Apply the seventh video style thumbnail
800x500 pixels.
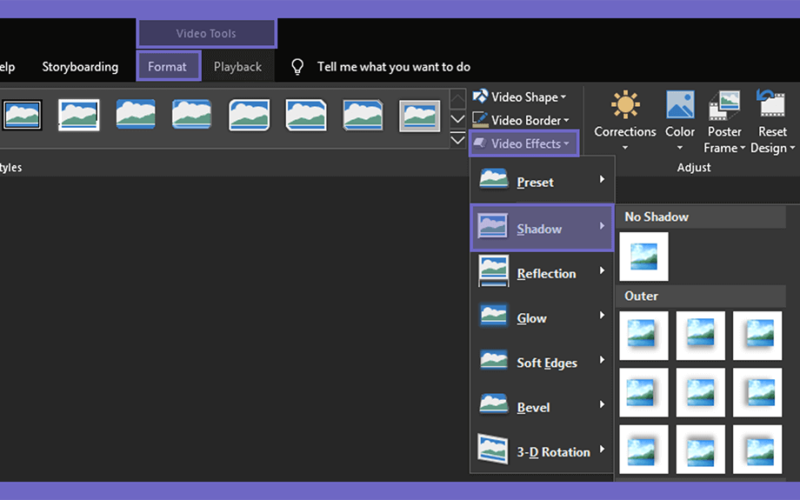362,115
